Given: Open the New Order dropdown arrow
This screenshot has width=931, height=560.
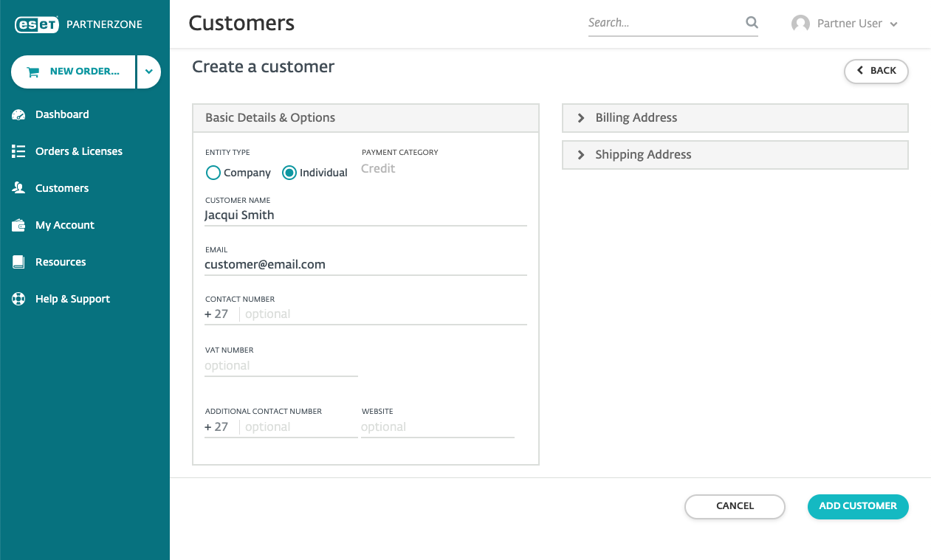Looking at the screenshot, I should (148, 72).
